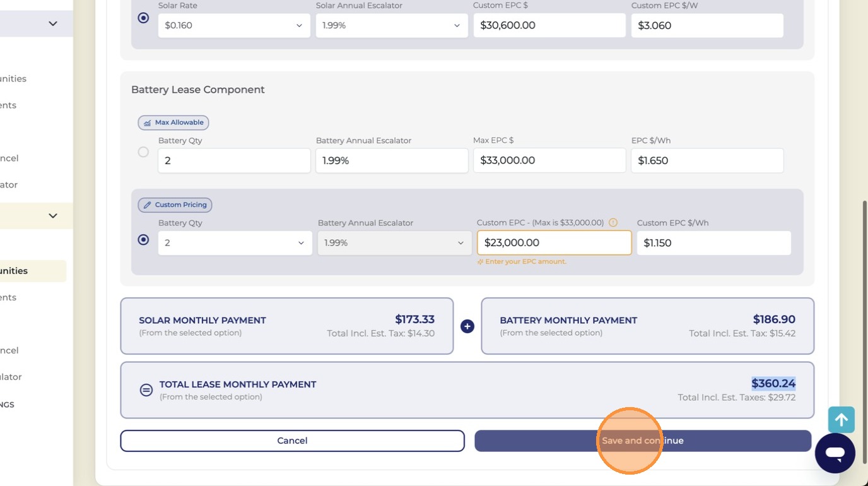868x486 pixels.
Task: Click the info icon beside Custom EPC max
Action: point(613,223)
